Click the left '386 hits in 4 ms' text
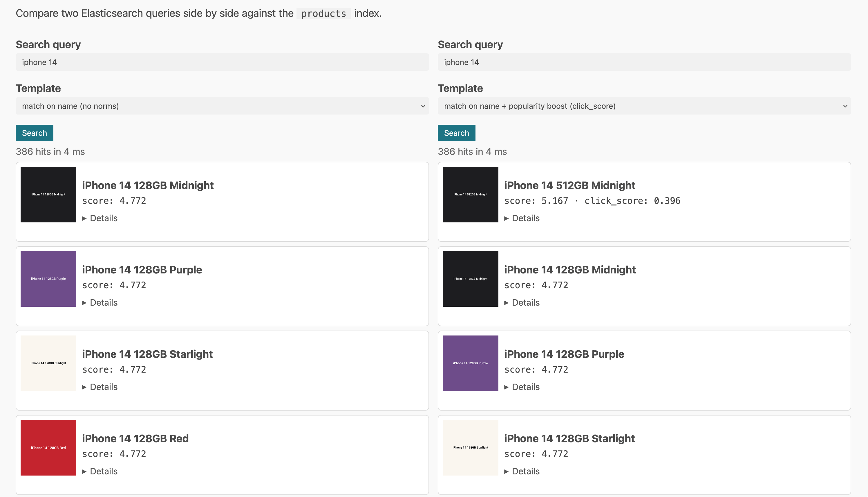Image resolution: width=868 pixels, height=497 pixels. 50,152
